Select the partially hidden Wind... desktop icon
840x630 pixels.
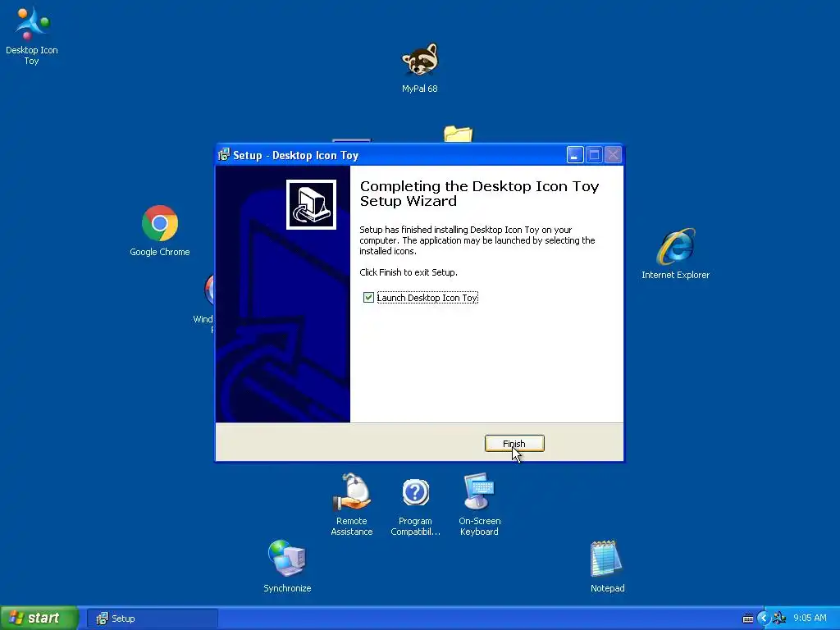pos(204,303)
